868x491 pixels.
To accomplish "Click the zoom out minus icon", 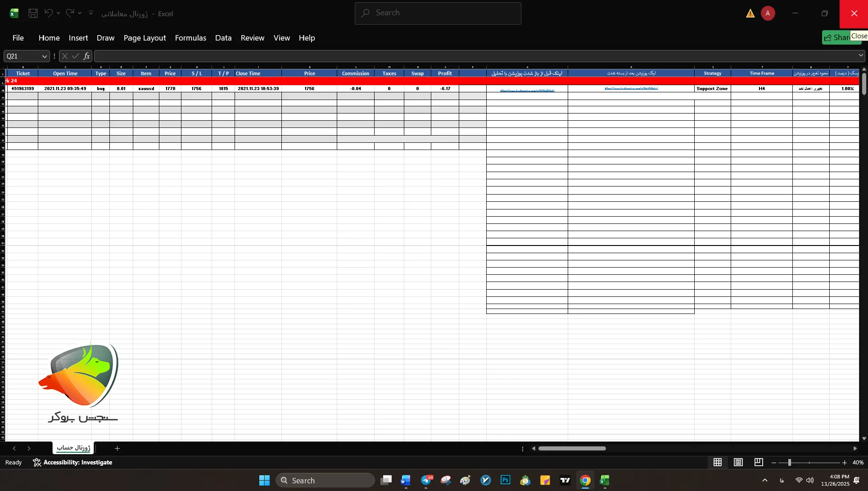I will tap(774, 463).
